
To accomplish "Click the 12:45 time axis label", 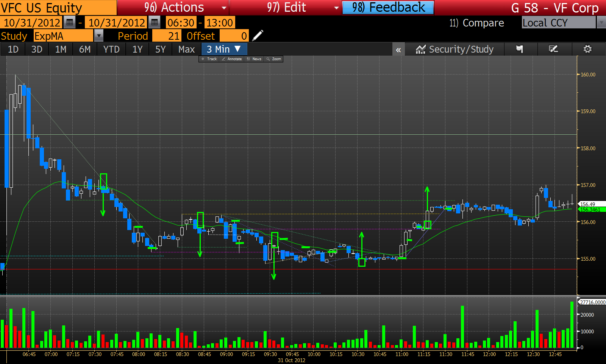I will [x=555, y=354].
